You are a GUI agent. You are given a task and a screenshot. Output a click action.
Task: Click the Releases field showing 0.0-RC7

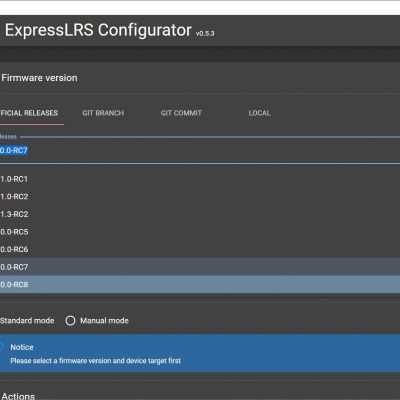(x=200, y=150)
